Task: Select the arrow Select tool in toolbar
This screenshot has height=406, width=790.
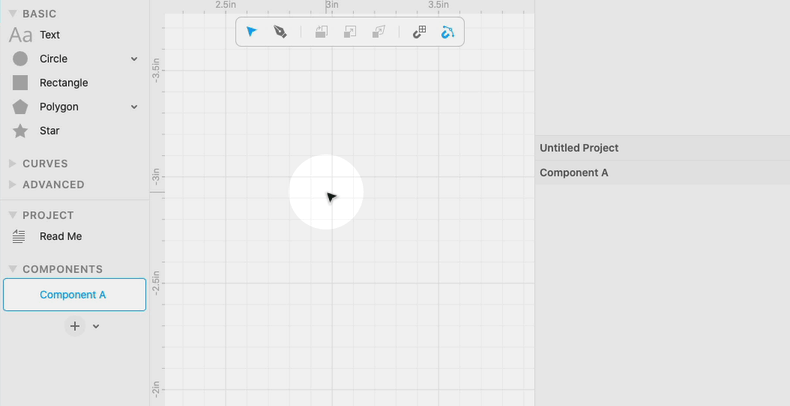Action: pos(251,32)
